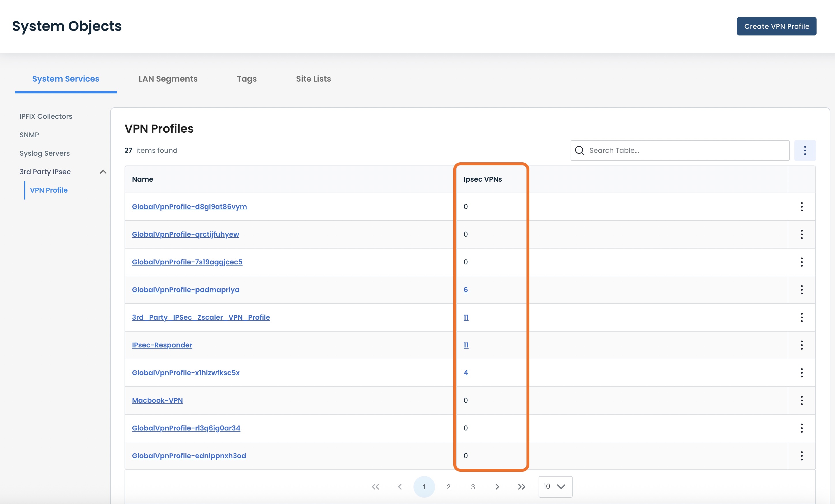Open the rows-per-page dropdown showing 10
Viewport: 835px width, 504px height.
click(x=555, y=487)
